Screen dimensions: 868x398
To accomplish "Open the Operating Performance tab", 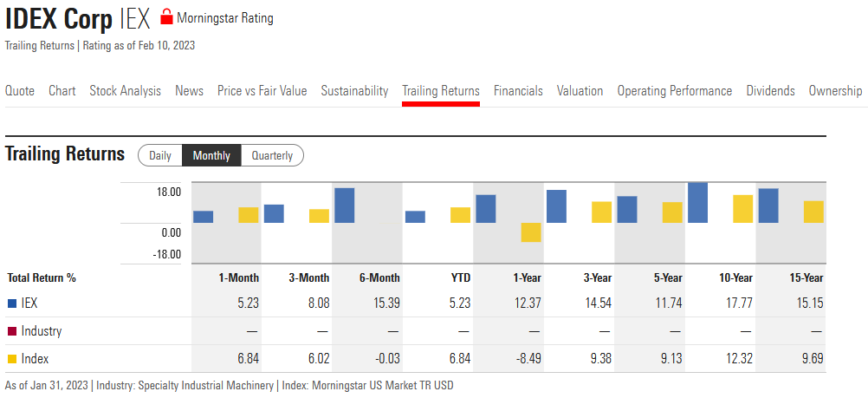I will tap(674, 91).
